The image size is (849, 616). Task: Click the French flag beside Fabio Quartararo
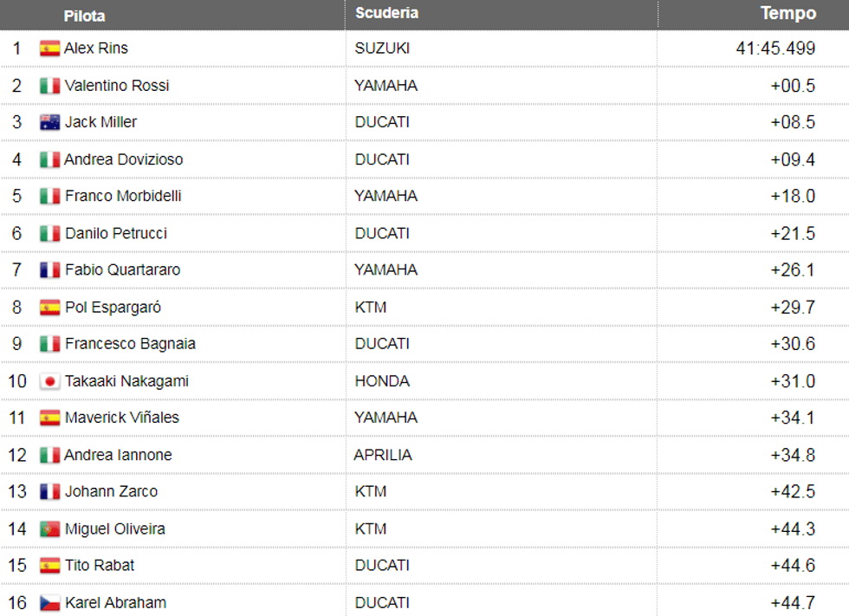coord(49,270)
